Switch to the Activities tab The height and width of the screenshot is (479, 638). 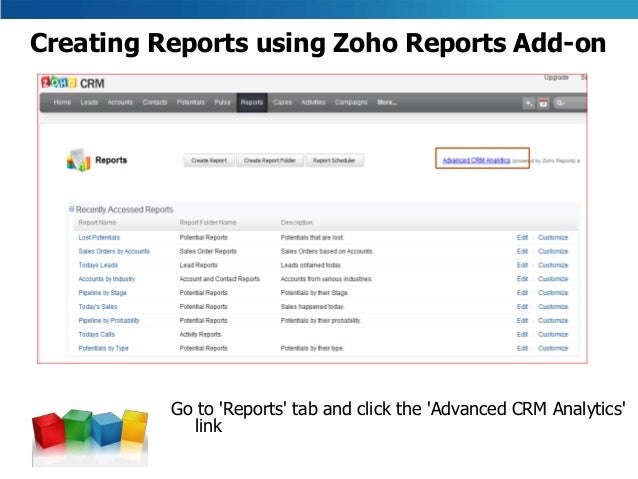(x=313, y=102)
